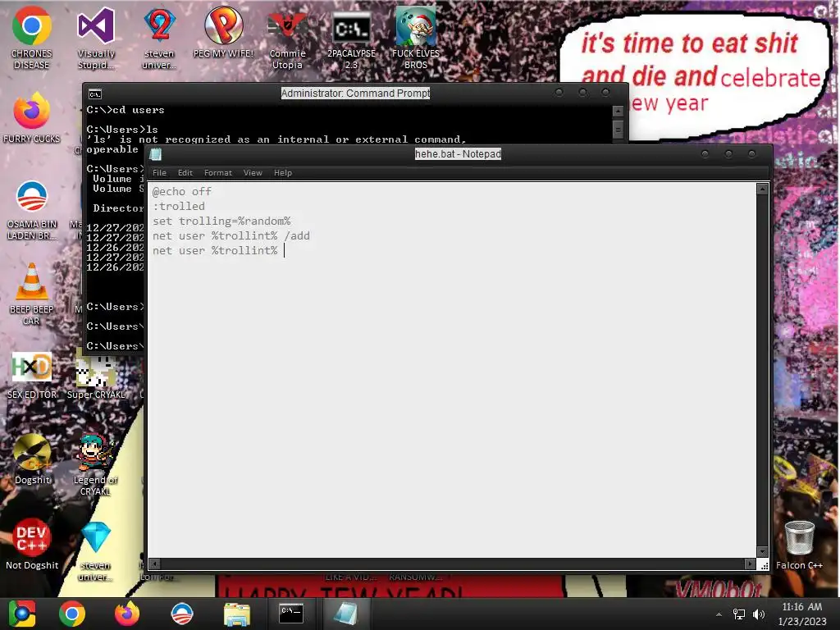The height and width of the screenshot is (630, 840).
Task: Open the Super CRYAKL desktop icon
Action: (96, 375)
